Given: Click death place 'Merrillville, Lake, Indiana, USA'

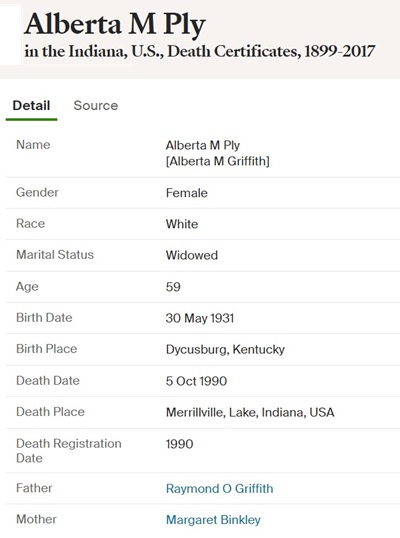Looking at the screenshot, I should (250, 412).
